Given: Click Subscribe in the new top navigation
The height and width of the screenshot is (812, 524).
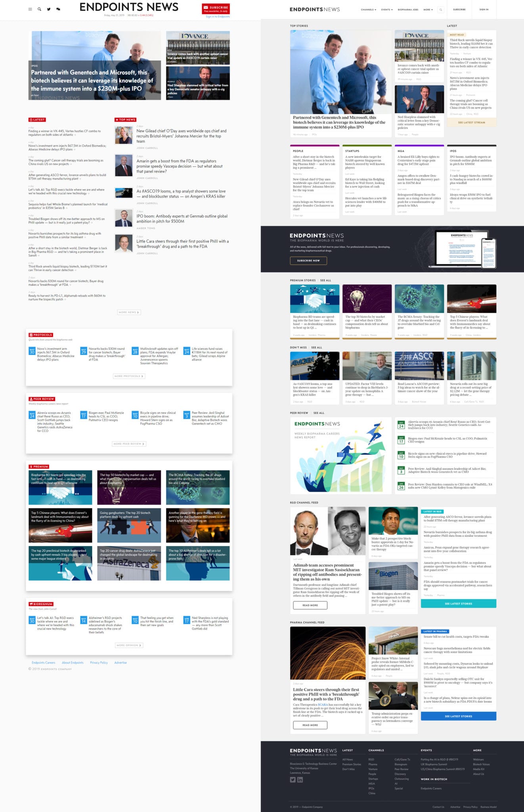Looking at the screenshot, I should 459,10.
